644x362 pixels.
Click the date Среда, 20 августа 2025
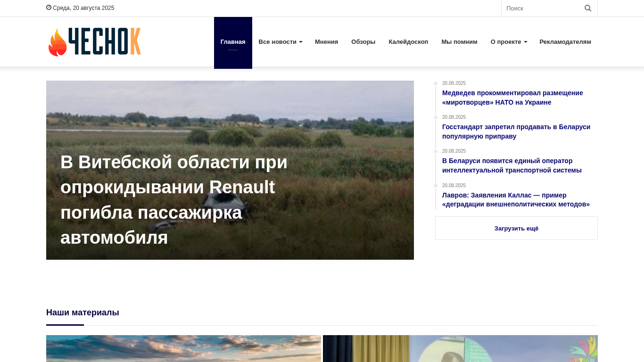click(x=83, y=8)
